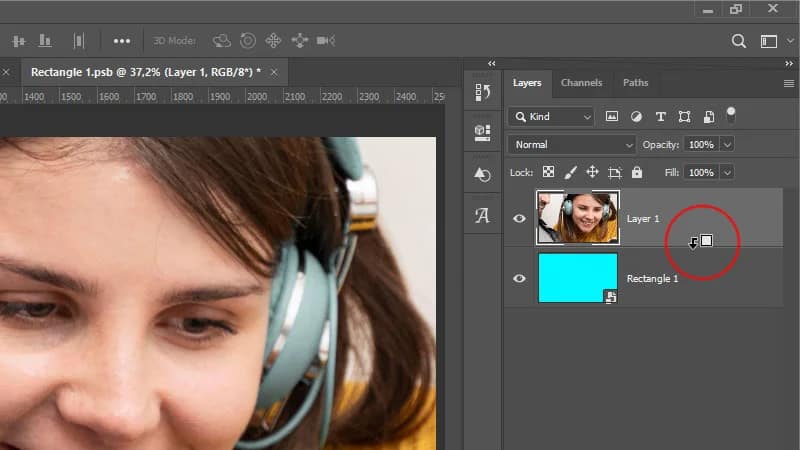The image size is (800, 450).
Task: Restore down the Photoshop window
Action: point(736,9)
